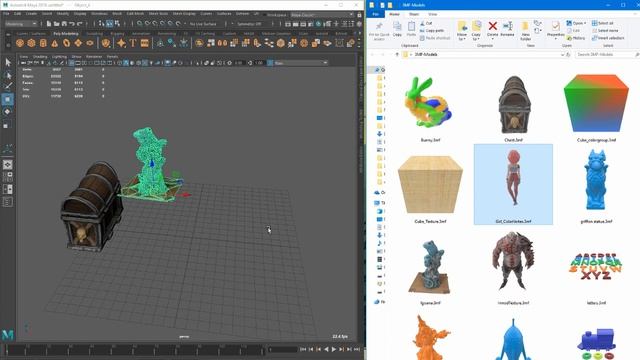Open the address bar history dropdown in Explorer
The width and height of the screenshot is (640, 360).
click(x=562, y=54)
